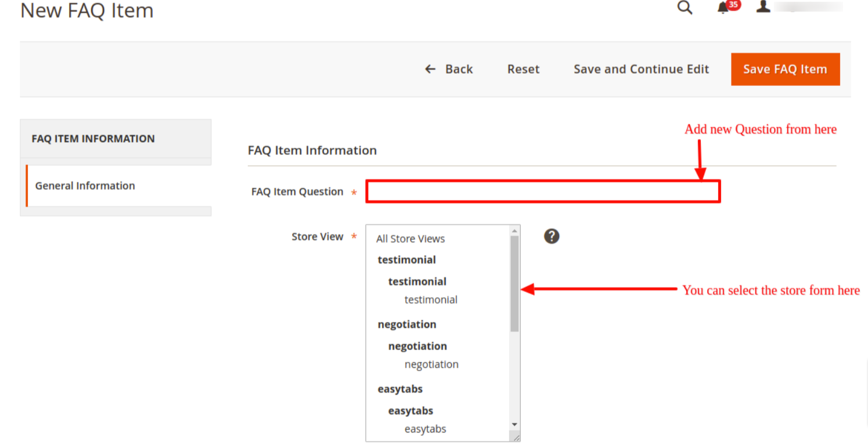
Task: Click Save and Continue Edit
Action: click(641, 69)
